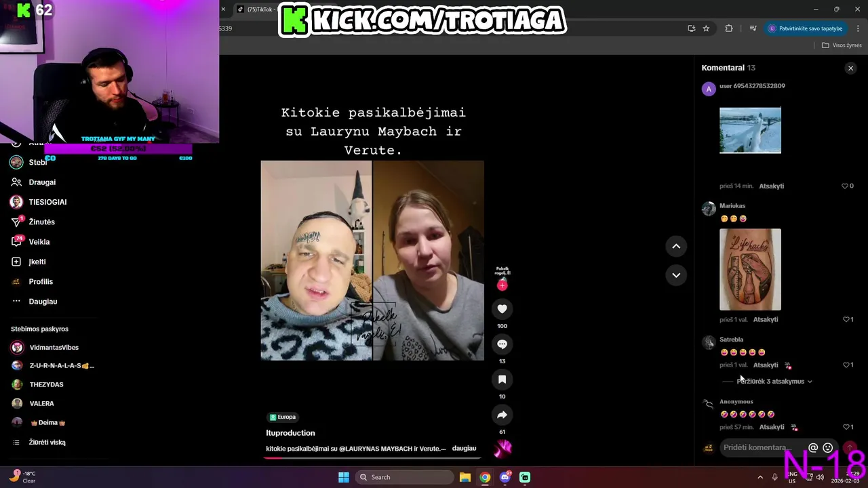Open Visos žymės bookmarks folder

pos(842,45)
